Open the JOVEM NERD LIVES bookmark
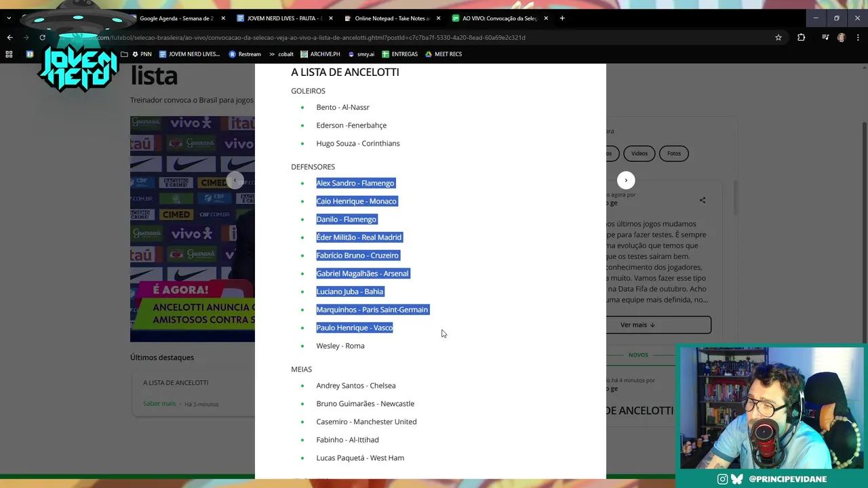 tap(189, 54)
